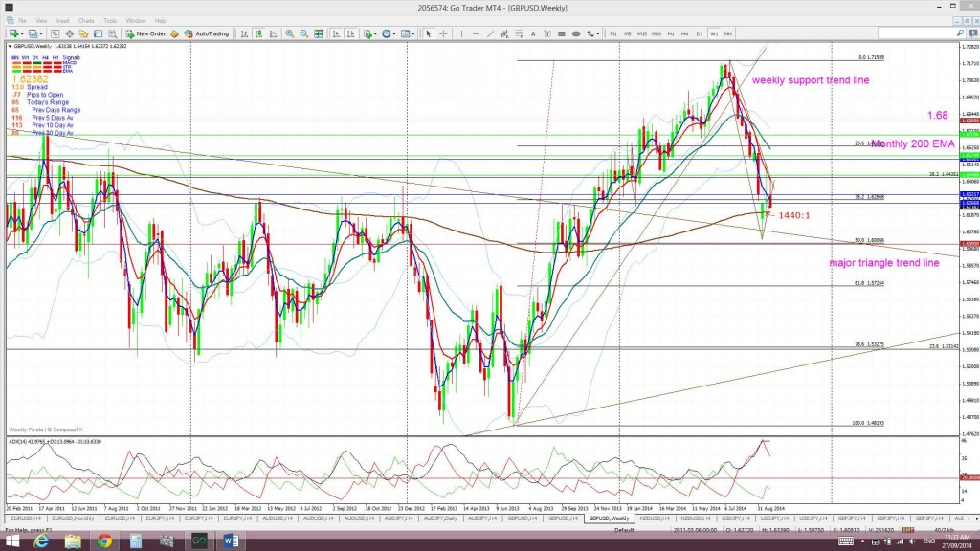This screenshot has height=551, width=980.
Task: Switch chart to bar chart style
Action: coord(244,33)
